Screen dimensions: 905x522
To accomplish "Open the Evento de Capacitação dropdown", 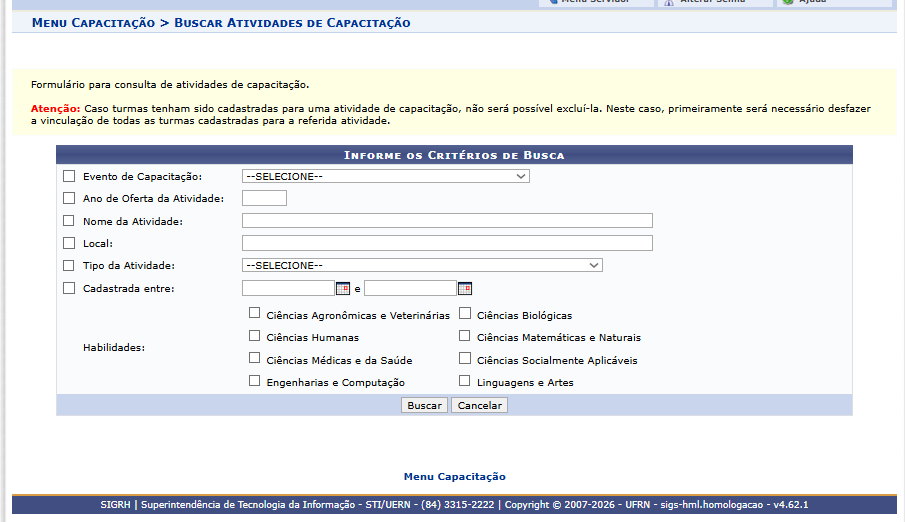I will (386, 176).
